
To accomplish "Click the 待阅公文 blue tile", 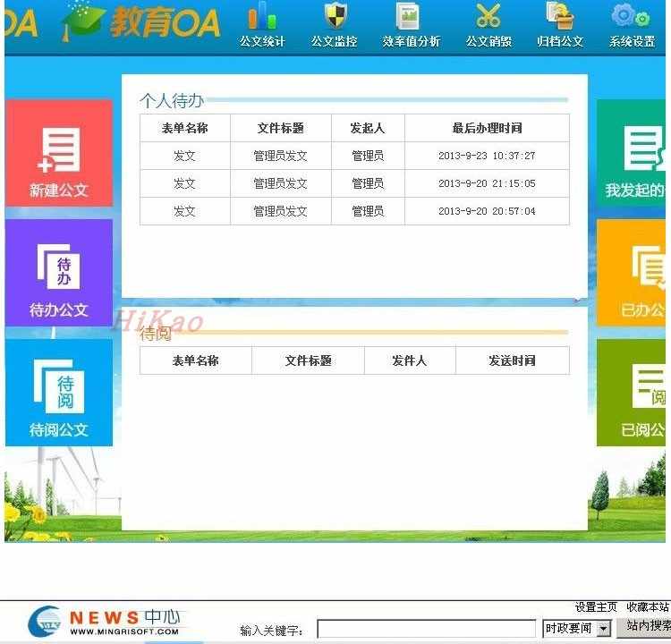I will tap(59, 393).
